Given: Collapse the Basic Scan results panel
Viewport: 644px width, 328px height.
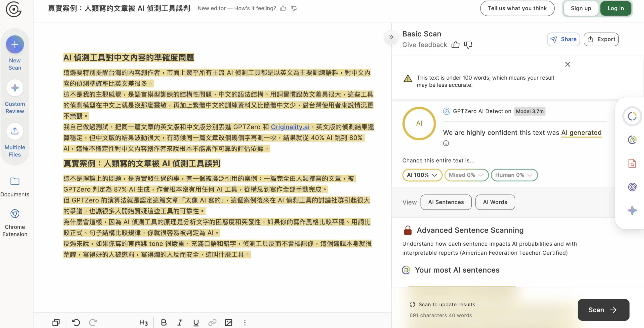Looking at the screenshot, I should click(x=391, y=37).
